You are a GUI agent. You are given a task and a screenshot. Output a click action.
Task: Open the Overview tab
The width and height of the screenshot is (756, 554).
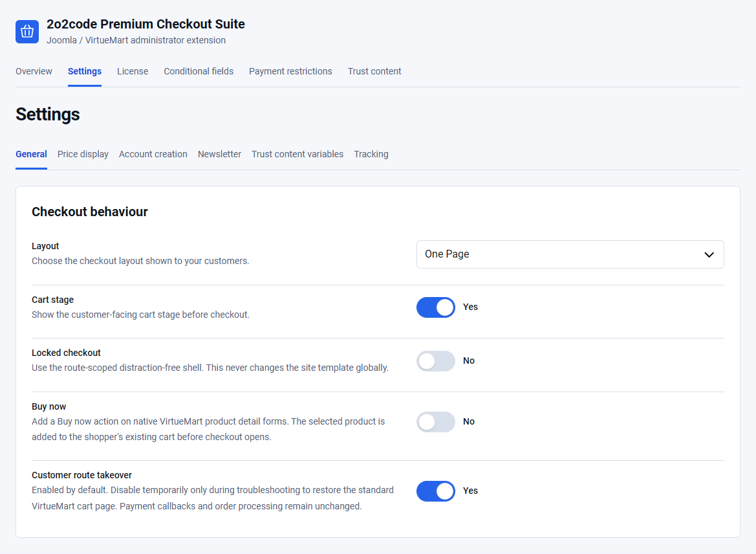point(34,71)
